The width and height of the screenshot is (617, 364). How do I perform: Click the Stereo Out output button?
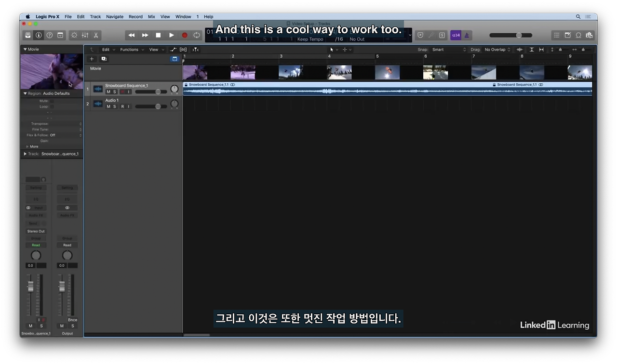coord(36,231)
